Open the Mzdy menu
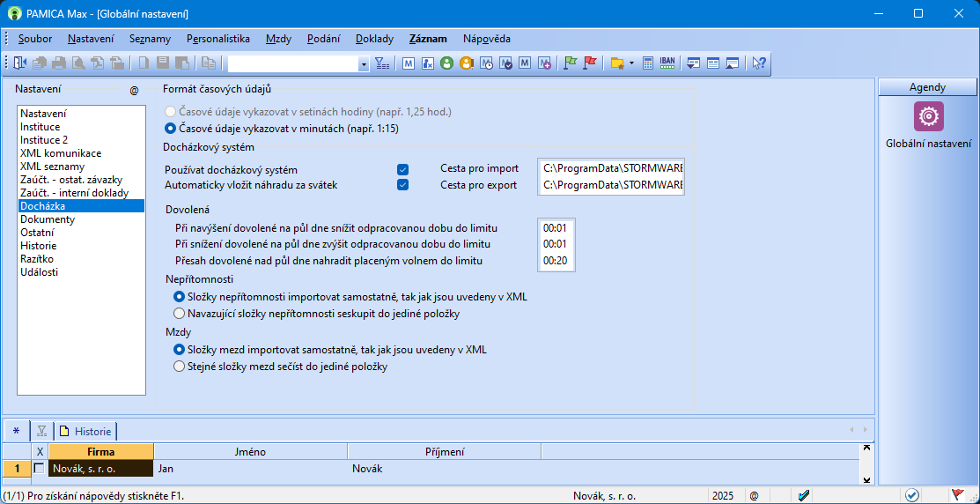980x504 pixels. [x=278, y=39]
